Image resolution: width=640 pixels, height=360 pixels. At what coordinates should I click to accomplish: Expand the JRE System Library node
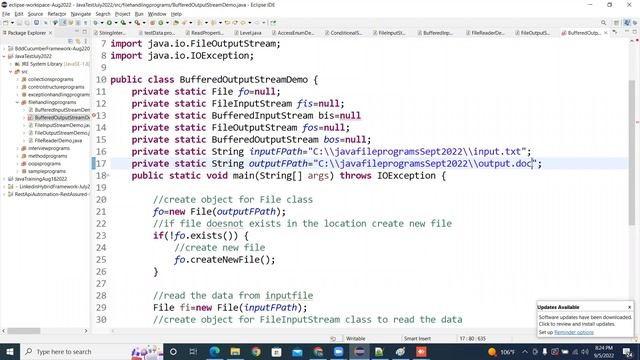pyautogui.click(x=11, y=64)
